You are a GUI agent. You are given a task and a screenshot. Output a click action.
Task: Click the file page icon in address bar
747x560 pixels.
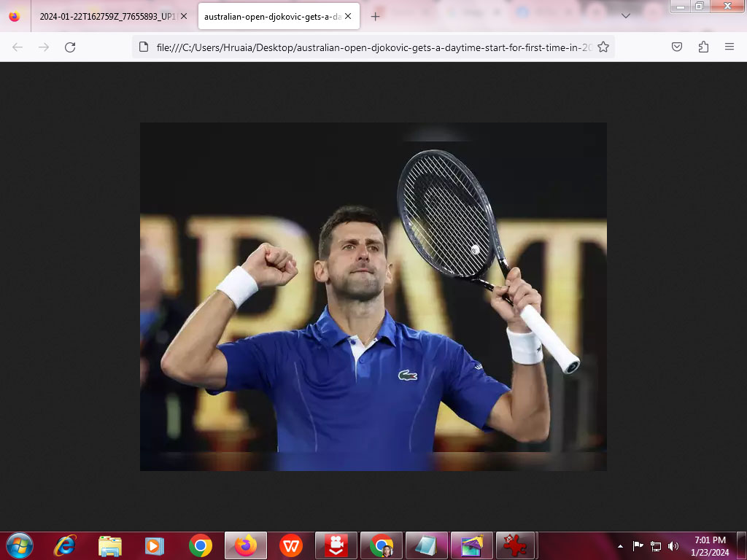coord(144,47)
